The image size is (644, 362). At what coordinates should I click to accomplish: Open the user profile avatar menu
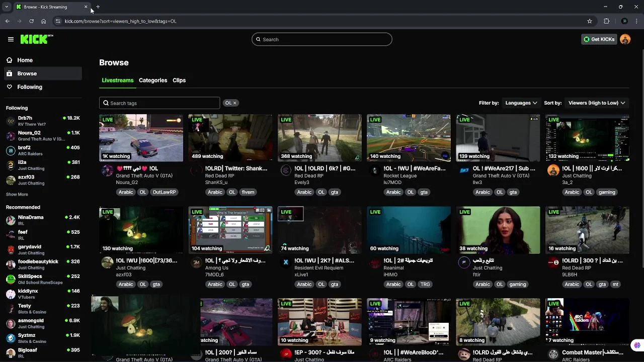click(x=625, y=39)
